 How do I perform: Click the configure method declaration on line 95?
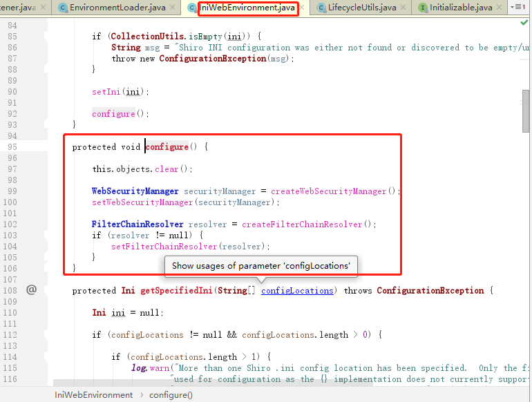point(167,147)
